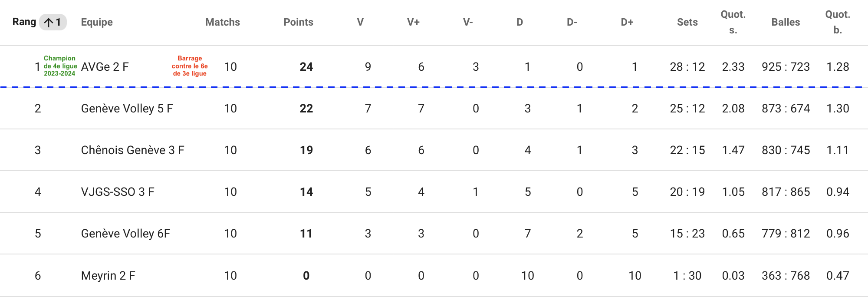Open the Meyrin 2 F team entry
Screen dimensions: 868x297
click(108, 276)
